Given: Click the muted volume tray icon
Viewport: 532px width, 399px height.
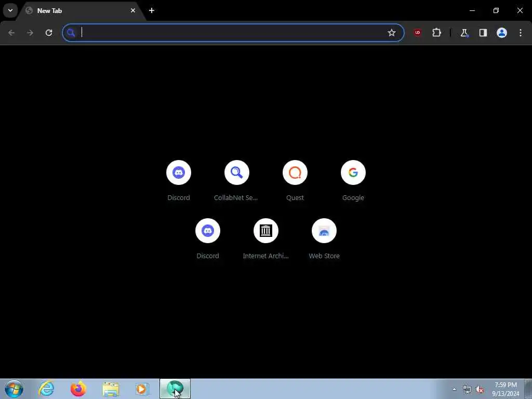Looking at the screenshot, I should (480, 389).
